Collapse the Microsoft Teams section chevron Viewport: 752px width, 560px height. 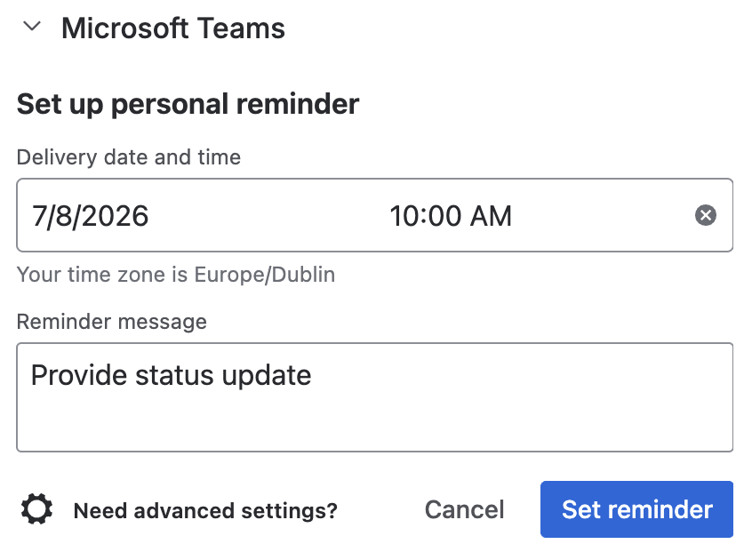(32, 27)
